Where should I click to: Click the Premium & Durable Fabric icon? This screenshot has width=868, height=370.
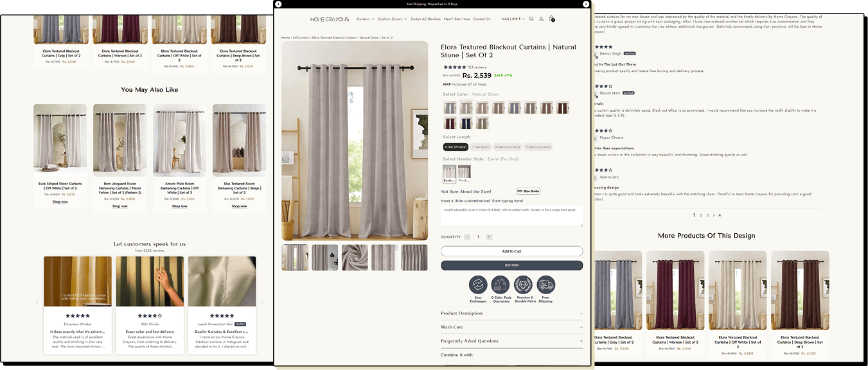point(523,285)
